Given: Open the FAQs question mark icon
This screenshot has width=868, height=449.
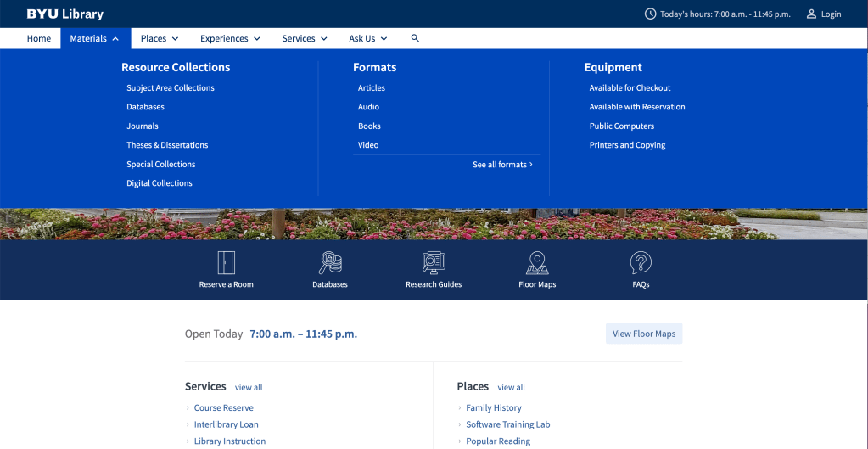Looking at the screenshot, I should click(641, 263).
